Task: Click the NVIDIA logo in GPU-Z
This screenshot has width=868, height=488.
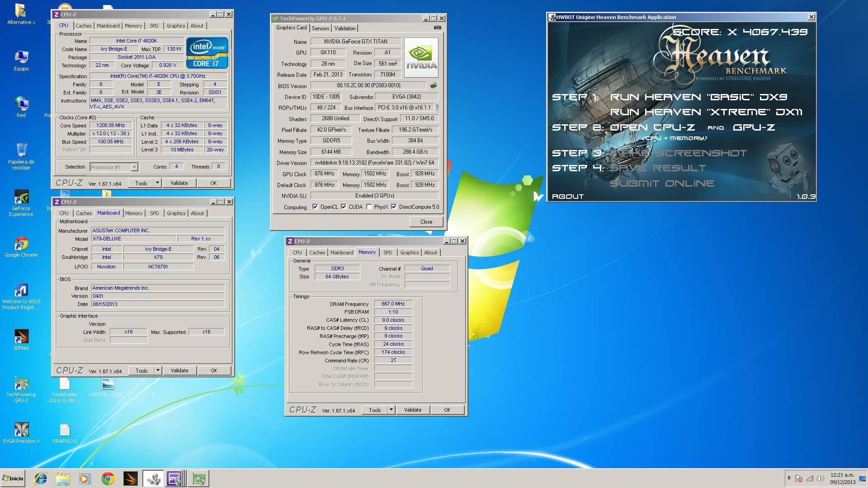Action: point(421,57)
